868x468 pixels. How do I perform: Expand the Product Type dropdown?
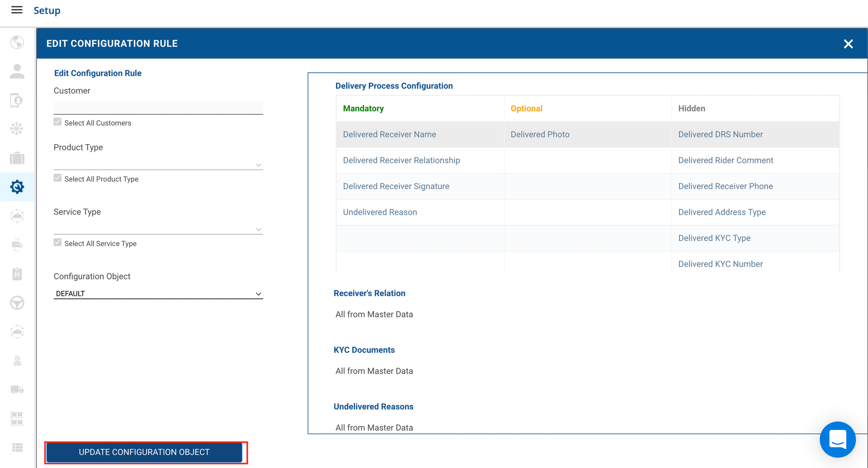point(158,164)
